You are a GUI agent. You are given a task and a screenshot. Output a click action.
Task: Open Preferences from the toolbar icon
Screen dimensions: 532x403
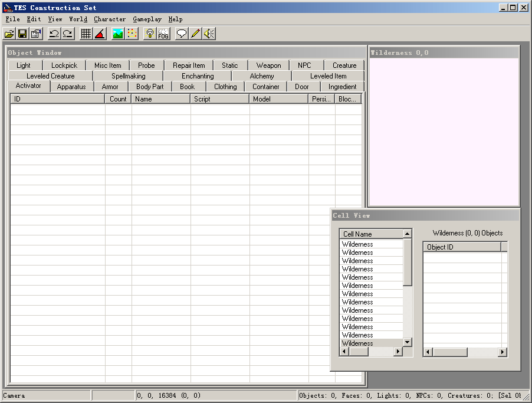(x=36, y=34)
